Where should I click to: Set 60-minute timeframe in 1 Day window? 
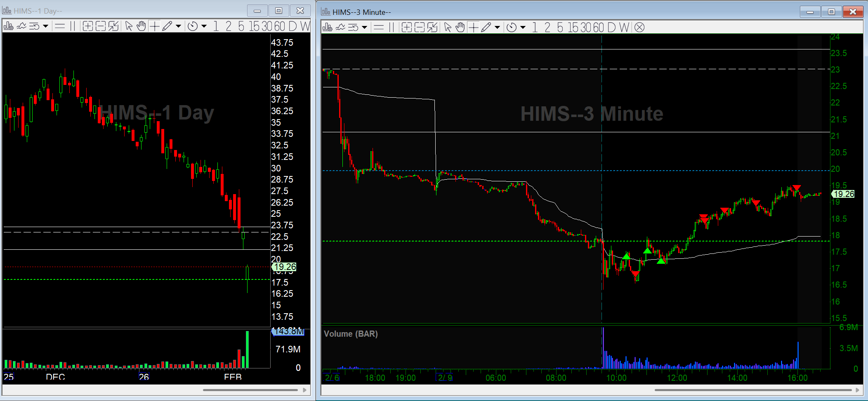tap(279, 26)
